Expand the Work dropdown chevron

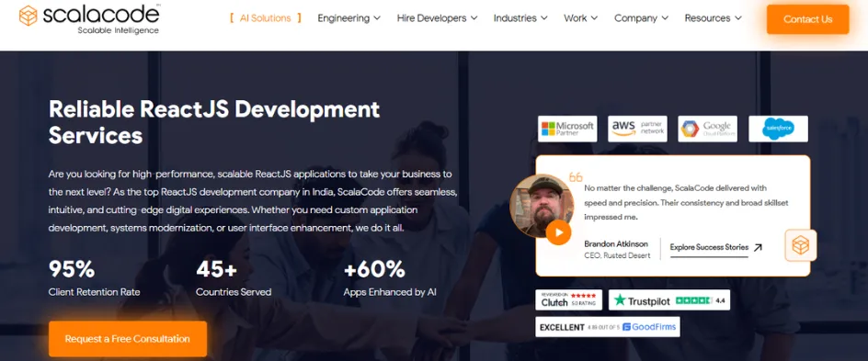coord(595,18)
